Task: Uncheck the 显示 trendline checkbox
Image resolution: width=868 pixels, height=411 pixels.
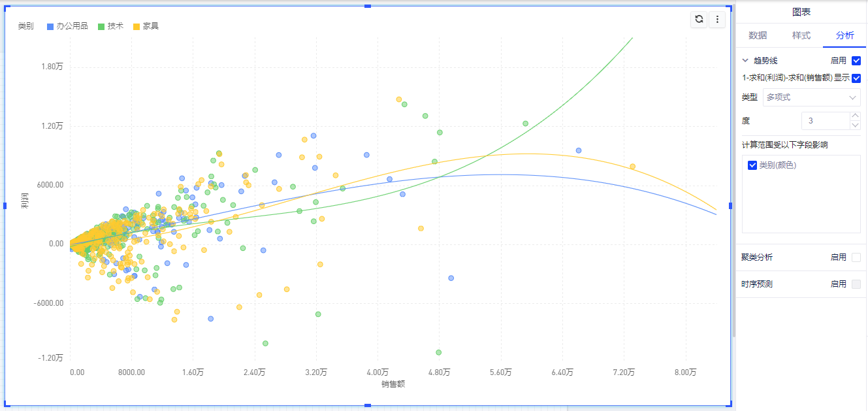Action: point(856,78)
